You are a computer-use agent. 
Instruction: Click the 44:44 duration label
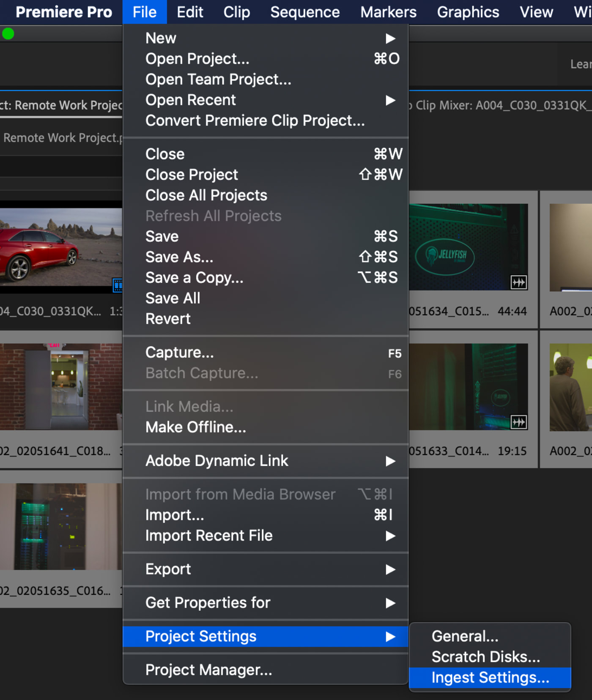coord(512,312)
